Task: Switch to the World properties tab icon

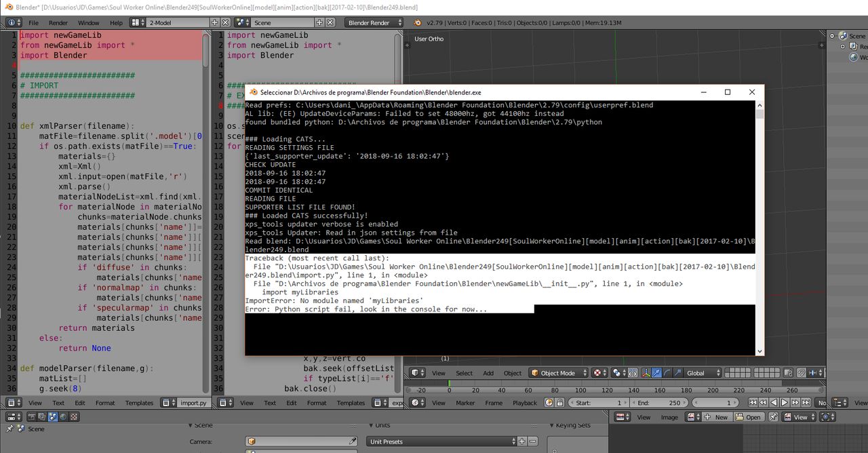Action: (63, 417)
